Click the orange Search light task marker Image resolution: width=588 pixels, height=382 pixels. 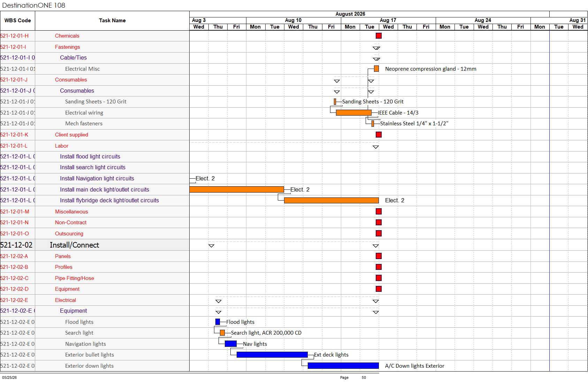pos(222,333)
